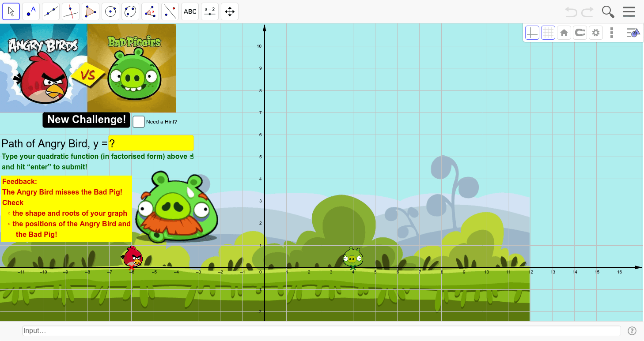Click the New Challenge! button
644x341 pixels.
pos(87,120)
